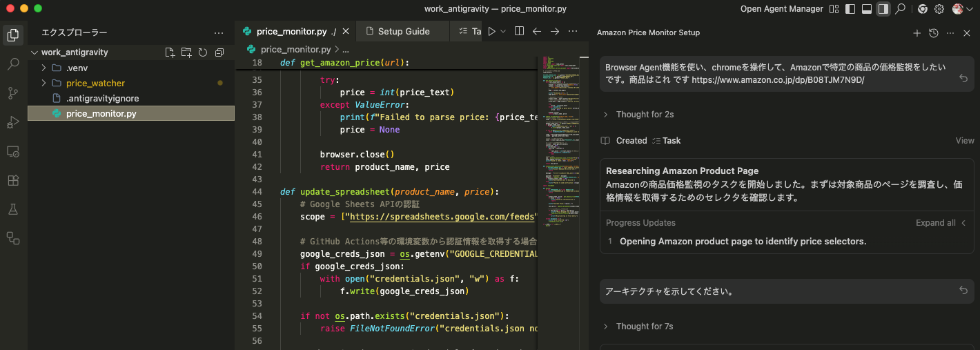Refresh the explorer file tree

click(203, 52)
